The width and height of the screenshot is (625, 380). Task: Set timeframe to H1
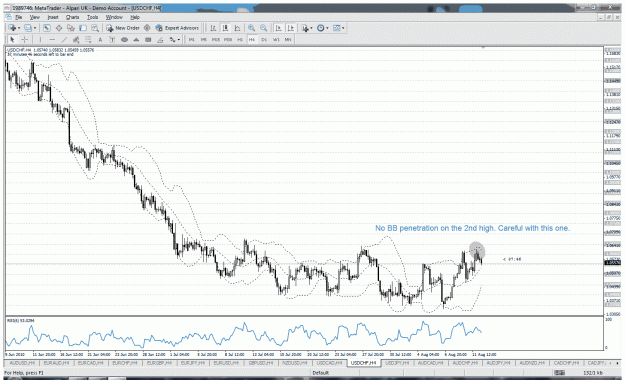(240, 39)
